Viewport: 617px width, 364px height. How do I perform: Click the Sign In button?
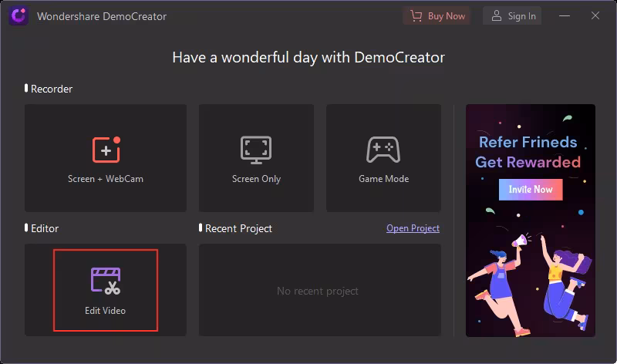coord(512,16)
